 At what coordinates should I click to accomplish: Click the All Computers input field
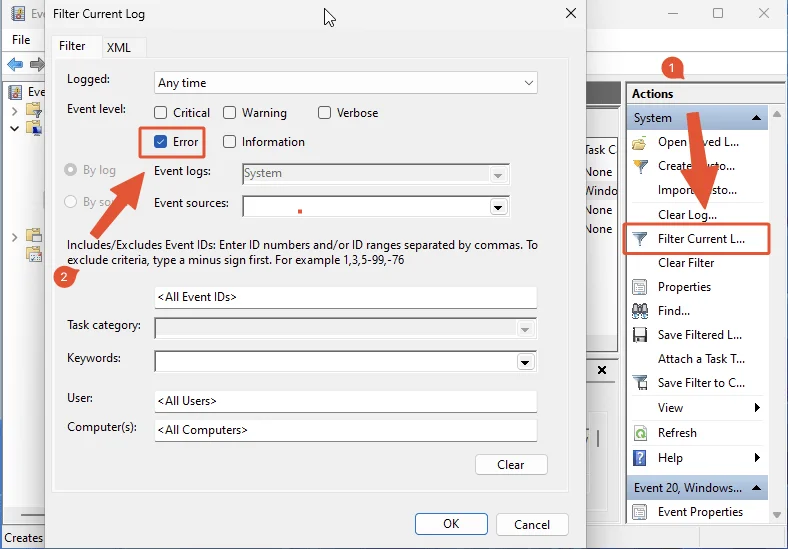pyautogui.click(x=346, y=430)
